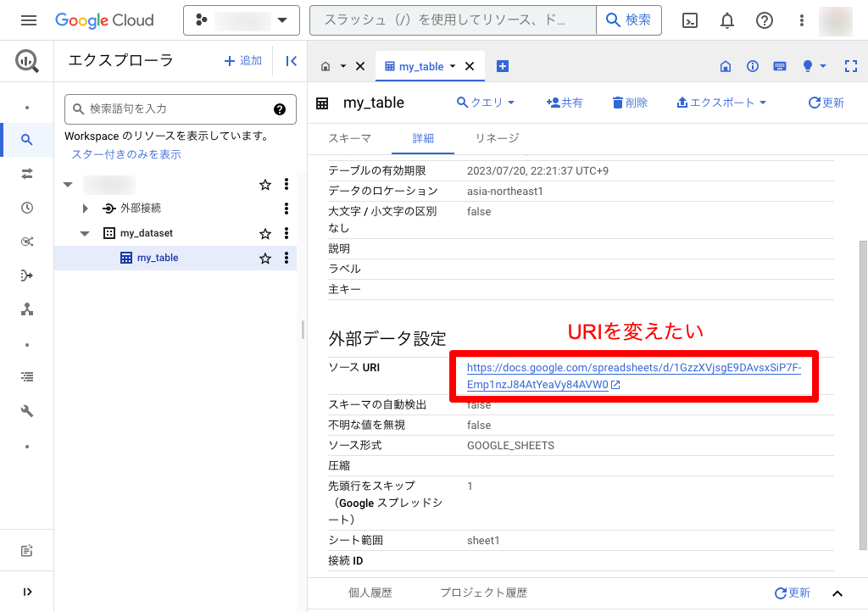The height and width of the screenshot is (612, 868).
Task: Toggle star on the project row
Action: point(265,184)
